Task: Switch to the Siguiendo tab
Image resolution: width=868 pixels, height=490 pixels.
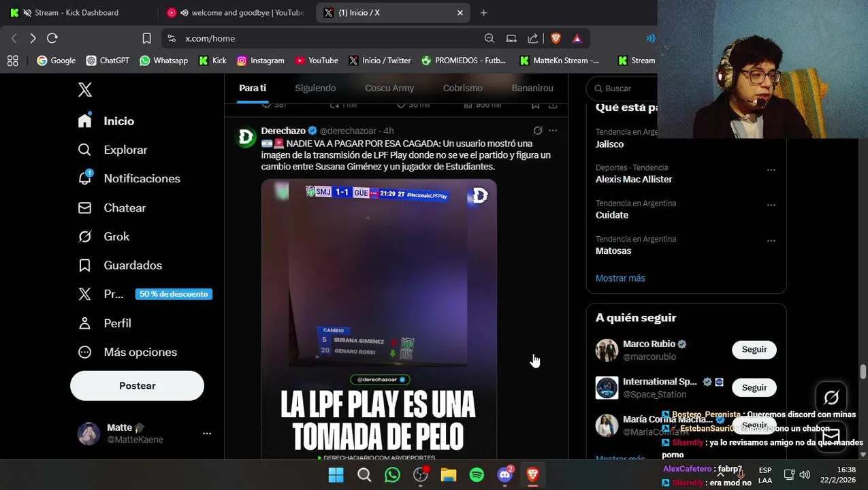Action: point(315,88)
